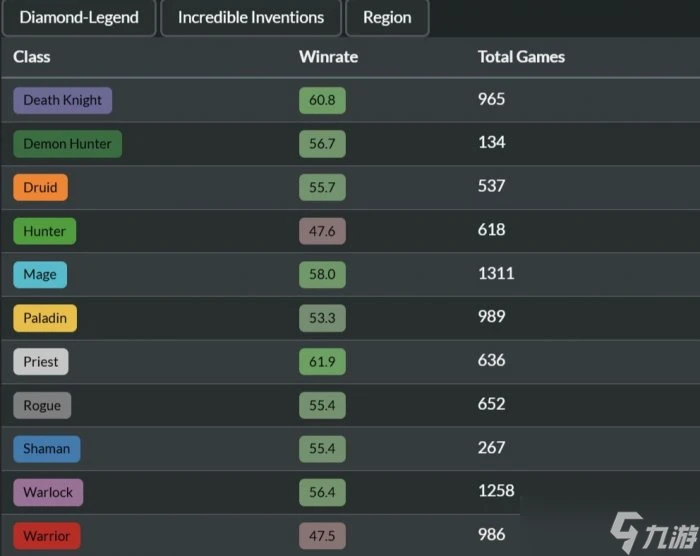Select the Mage class badge
The image size is (700, 556).
click(x=40, y=275)
